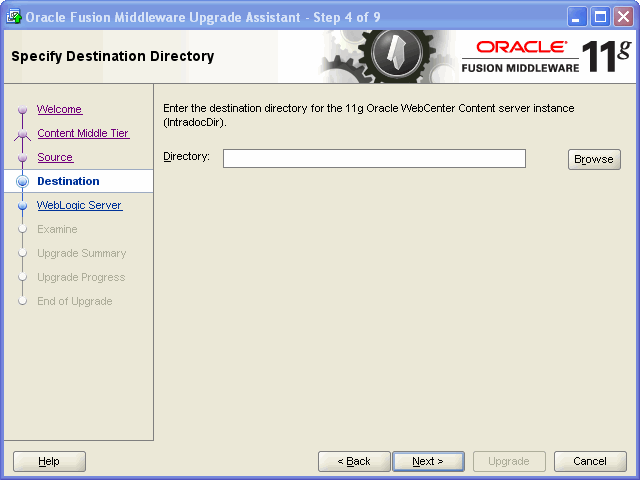
Task: Jump to the Source step link
Action: point(55,157)
